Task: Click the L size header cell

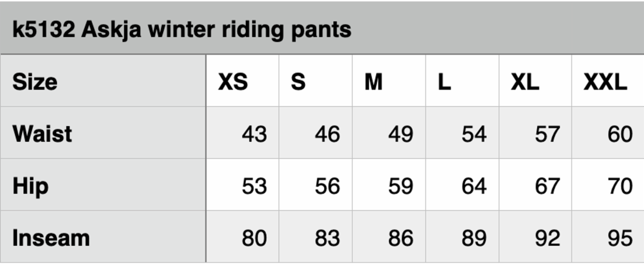Action: pos(444,82)
